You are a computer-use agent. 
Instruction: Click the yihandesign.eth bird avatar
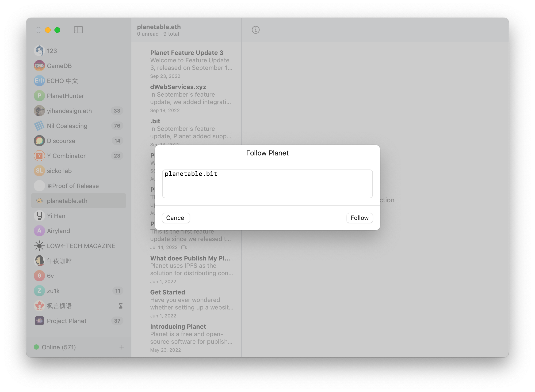click(39, 111)
